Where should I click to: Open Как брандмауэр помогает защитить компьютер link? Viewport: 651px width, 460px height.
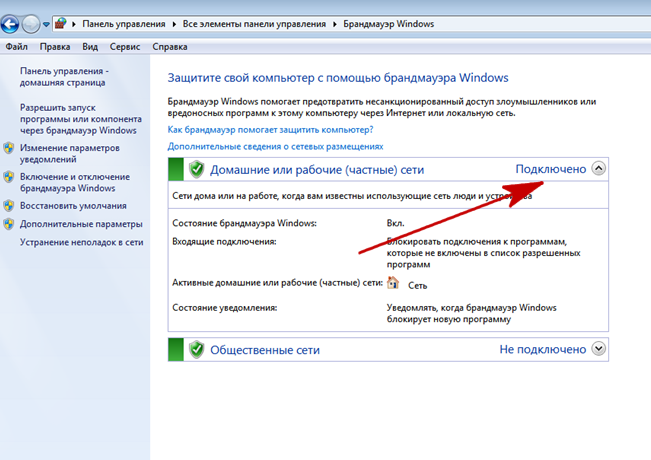pyautogui.click(x=270, y=130)
